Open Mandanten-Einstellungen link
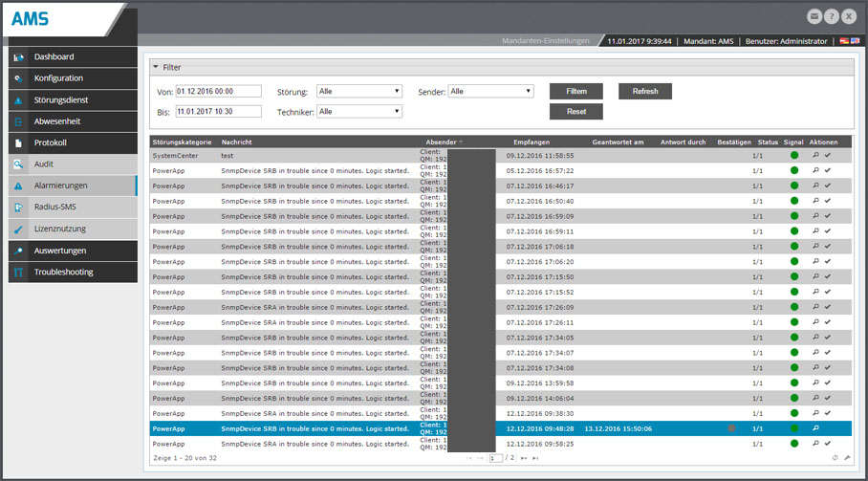The image size is (868, 481). pyautogui.click(x=546, y=41)
